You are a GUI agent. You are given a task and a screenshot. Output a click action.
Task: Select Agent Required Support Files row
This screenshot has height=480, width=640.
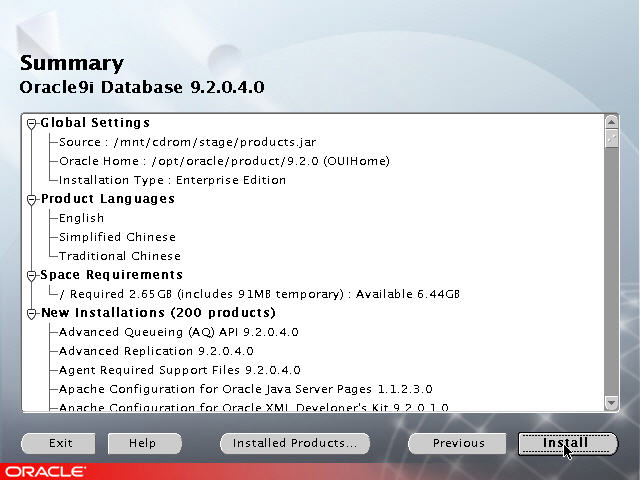coord(180,370)
